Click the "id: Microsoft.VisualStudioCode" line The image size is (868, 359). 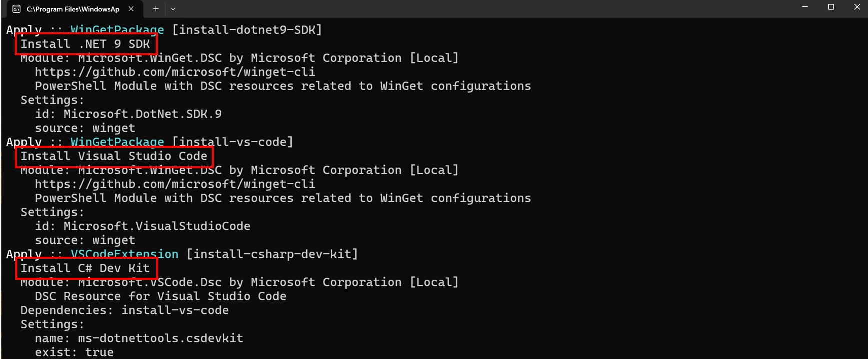coord(142,226)
